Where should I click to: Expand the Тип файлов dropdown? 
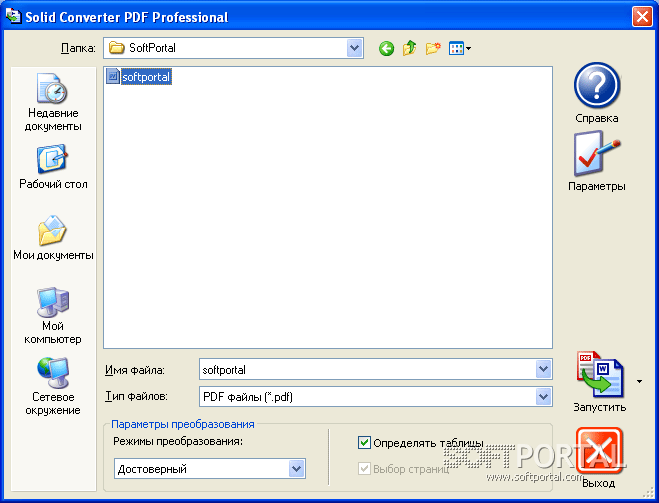tap(543, 396)
